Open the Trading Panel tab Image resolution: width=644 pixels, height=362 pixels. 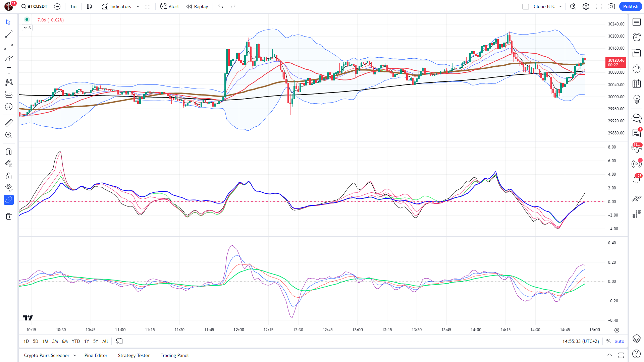tap(174, 355)
